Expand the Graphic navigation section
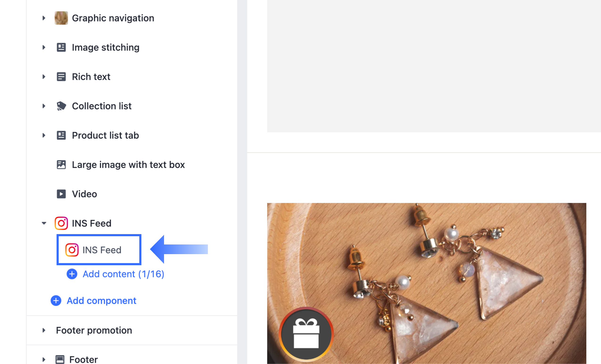The image size is (601, 364). [x=44, y=18]
